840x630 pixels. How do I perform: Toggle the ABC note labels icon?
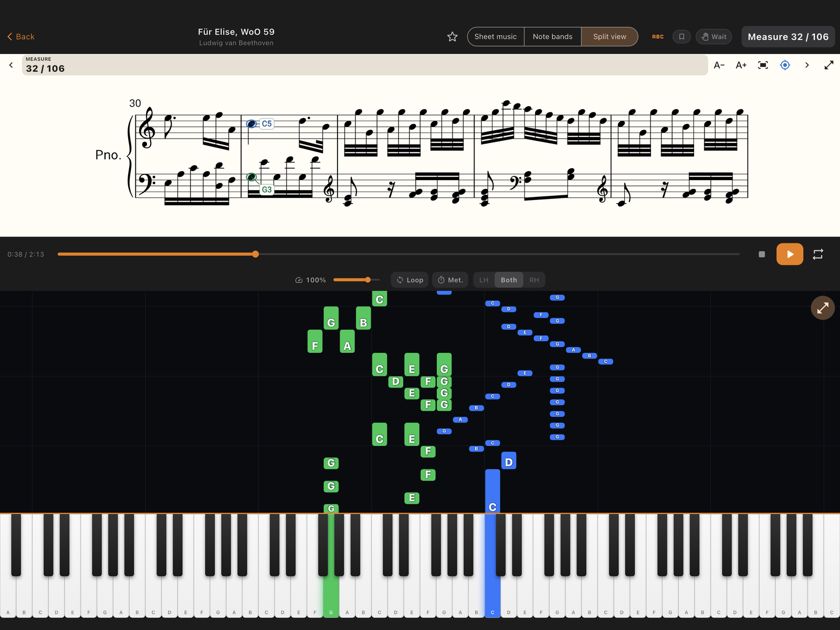tap(658, 37)
